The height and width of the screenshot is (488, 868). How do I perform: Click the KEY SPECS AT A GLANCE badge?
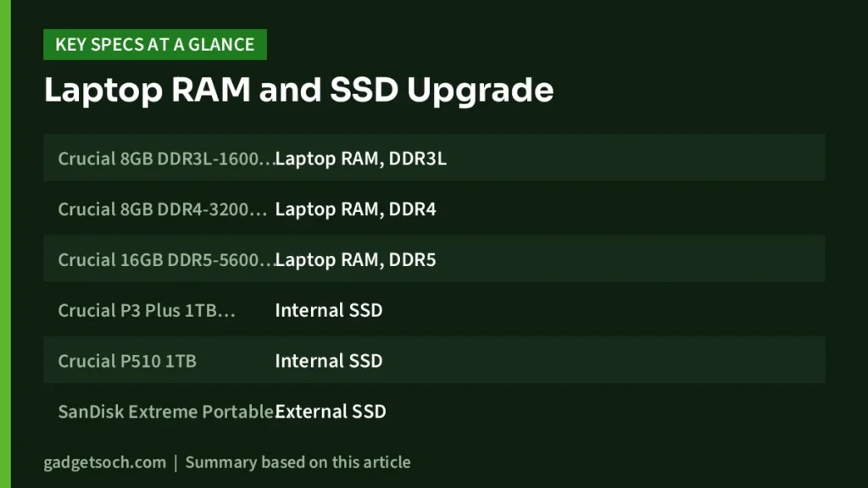[155, 44]
